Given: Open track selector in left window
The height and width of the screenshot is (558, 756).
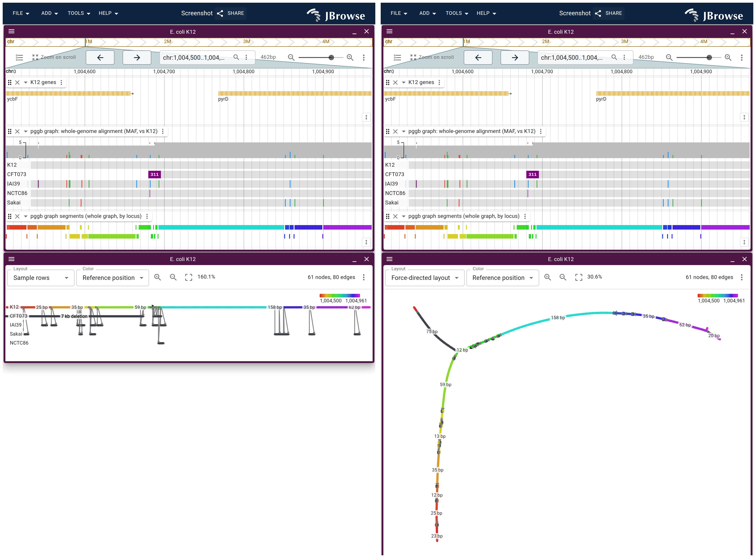Looking at the screenshot, I should coord(20,58).
